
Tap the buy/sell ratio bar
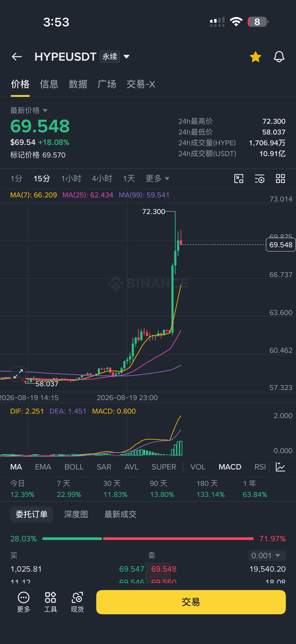[x=148, y=538]
